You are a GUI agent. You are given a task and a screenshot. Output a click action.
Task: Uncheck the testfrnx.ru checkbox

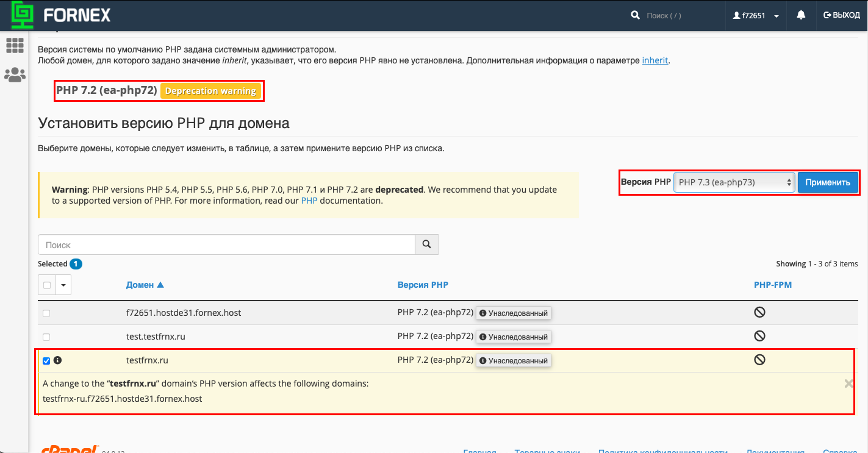pyautogui.click(x=46, y=361)
